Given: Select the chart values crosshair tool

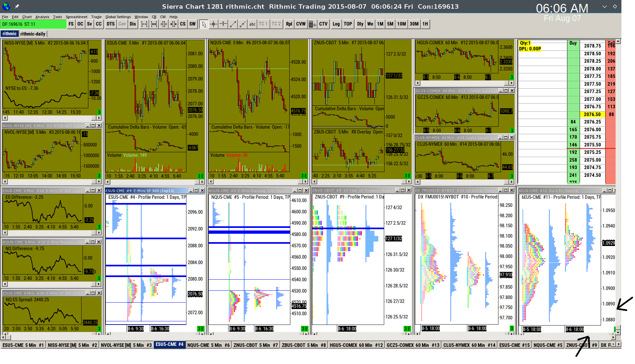Looking at the screenshot, I should [214, 24].
